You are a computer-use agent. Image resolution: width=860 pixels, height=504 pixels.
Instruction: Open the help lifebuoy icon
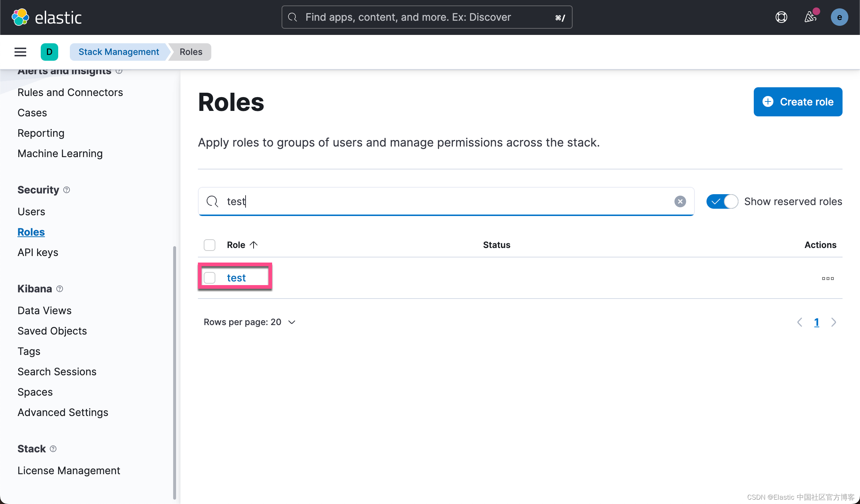(x=781, y=17)
